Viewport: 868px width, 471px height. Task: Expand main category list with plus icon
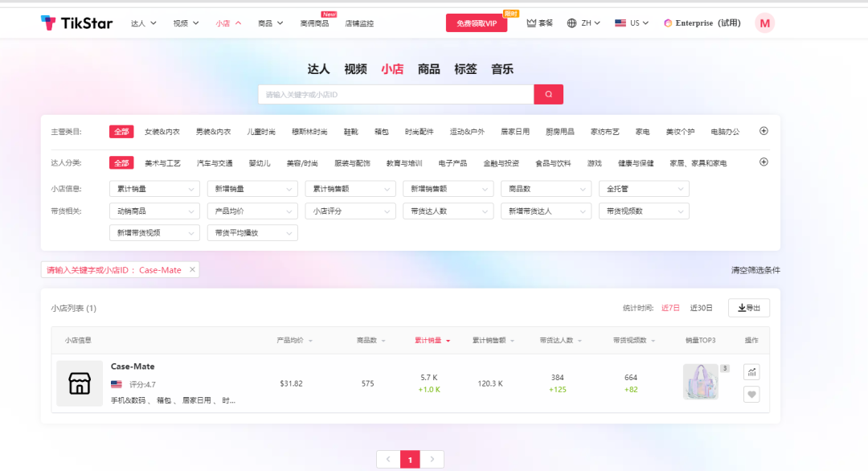(764, 131)
